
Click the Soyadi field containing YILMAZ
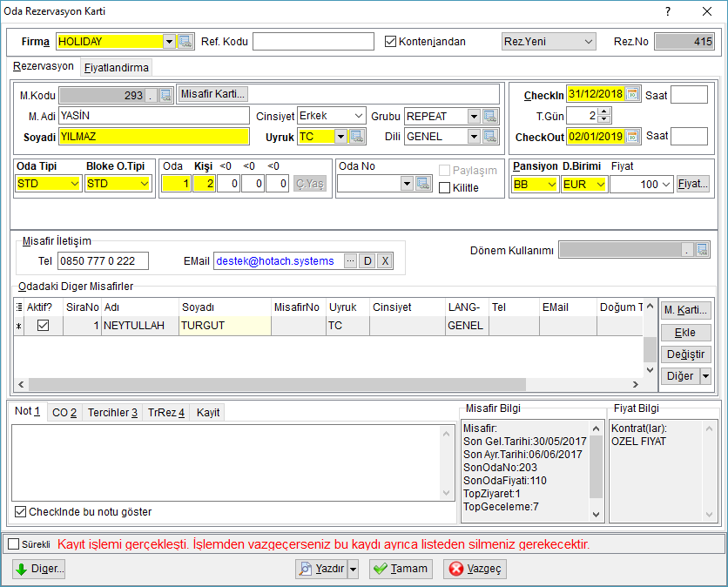pos(154,137)
